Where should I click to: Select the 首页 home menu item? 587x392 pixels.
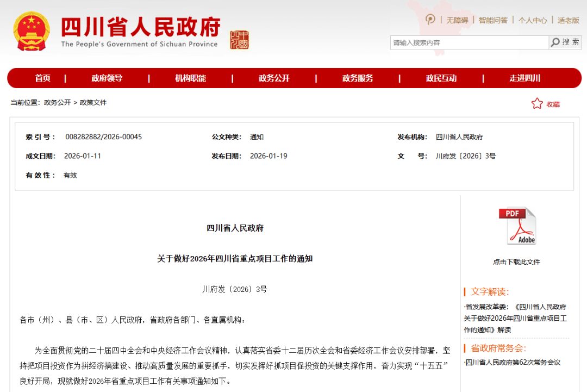[x=43, y=78]
